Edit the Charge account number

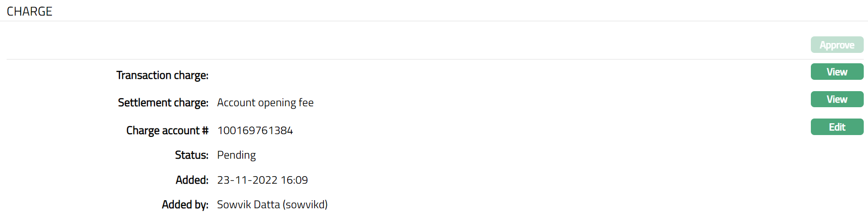click(x=837, y=127)
